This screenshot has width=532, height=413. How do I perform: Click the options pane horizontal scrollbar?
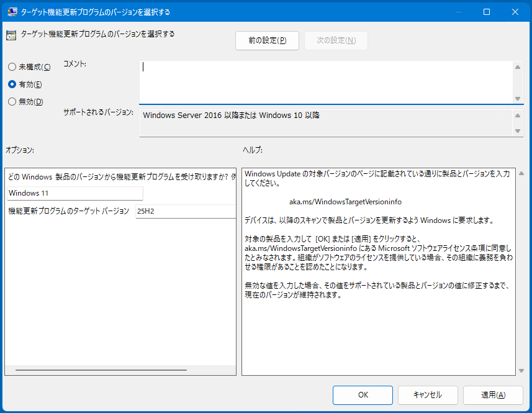click(101, 370)
